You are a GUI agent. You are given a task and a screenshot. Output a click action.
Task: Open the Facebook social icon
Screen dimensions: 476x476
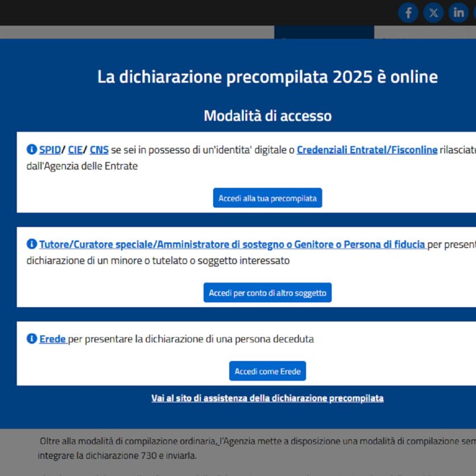408,12
